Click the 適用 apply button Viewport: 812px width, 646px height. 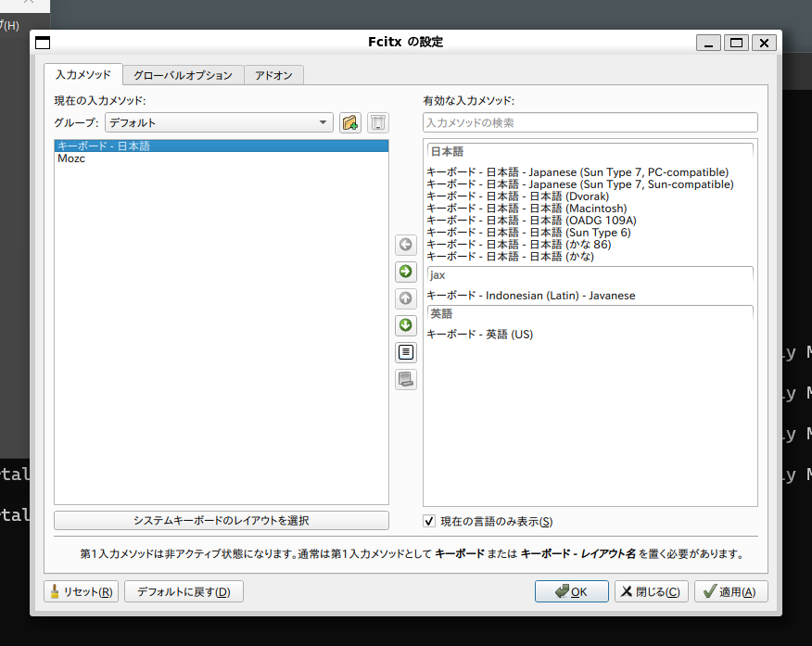click(730, 591)
